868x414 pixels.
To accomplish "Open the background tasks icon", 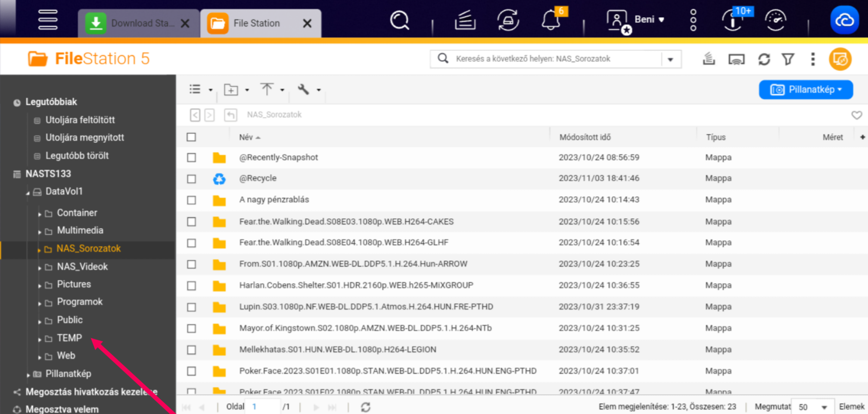I will pos(465,20).
